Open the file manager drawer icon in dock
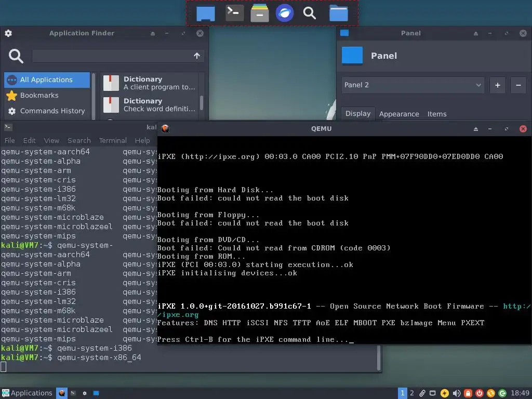The width and height of the screenshot is (532, 399). tap(260, 13)
